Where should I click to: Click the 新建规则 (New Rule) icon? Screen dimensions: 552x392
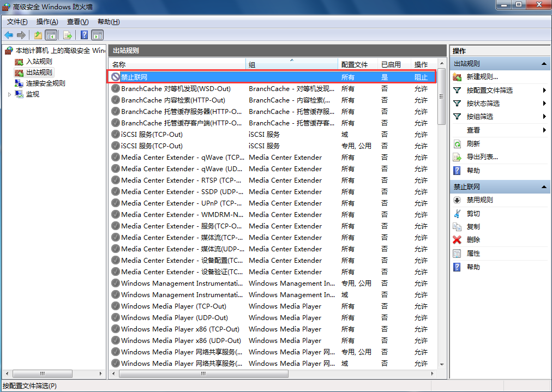[x=457, y=77]
